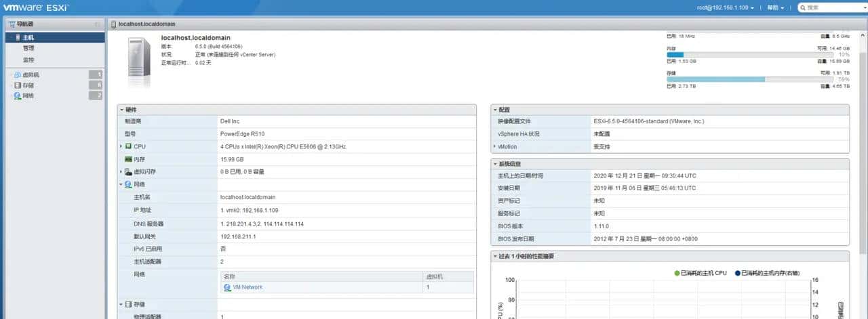Image resolution: width=868 pixels, height=319 pixels.
Task: Click the IP address value 192.168.1.109
Action: [250, 210]
